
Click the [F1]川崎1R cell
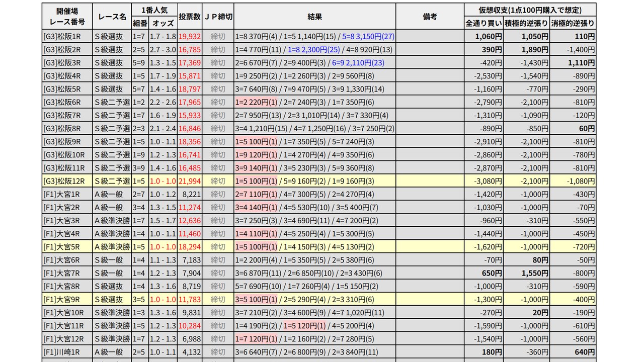coord(67,351)
